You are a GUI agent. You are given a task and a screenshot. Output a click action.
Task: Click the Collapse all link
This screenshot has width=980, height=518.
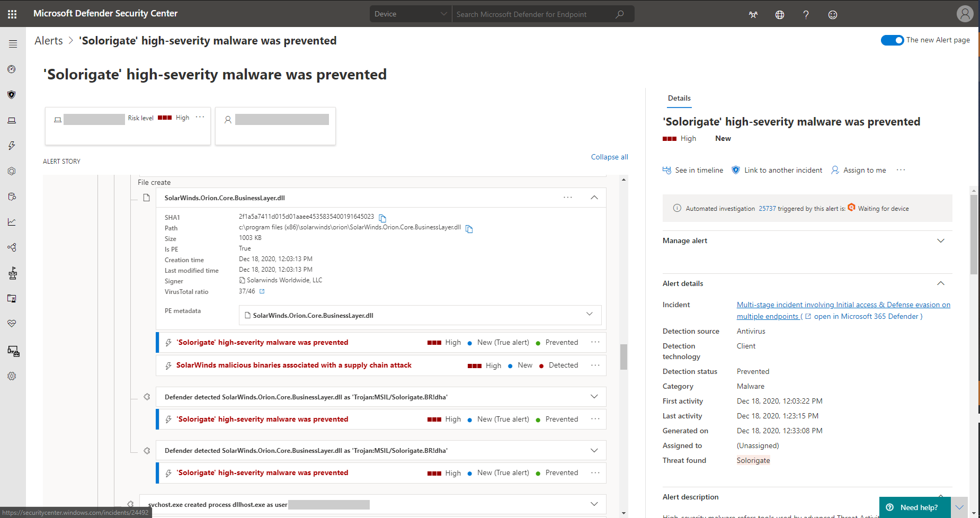point(609,157)
